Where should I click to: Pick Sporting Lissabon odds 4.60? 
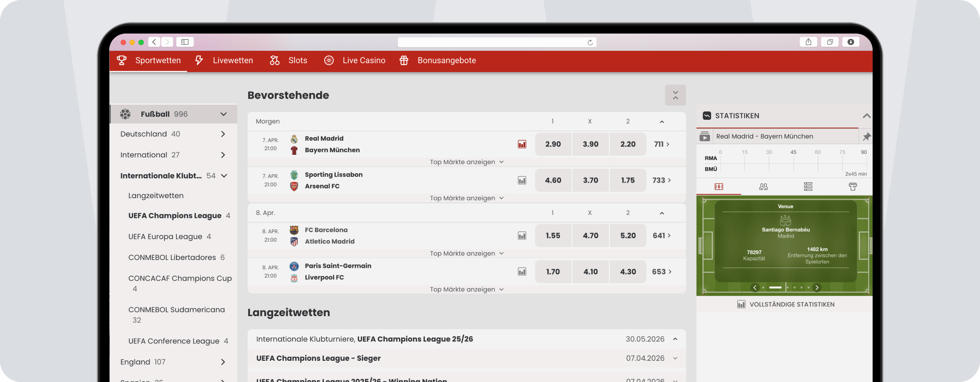553,180
